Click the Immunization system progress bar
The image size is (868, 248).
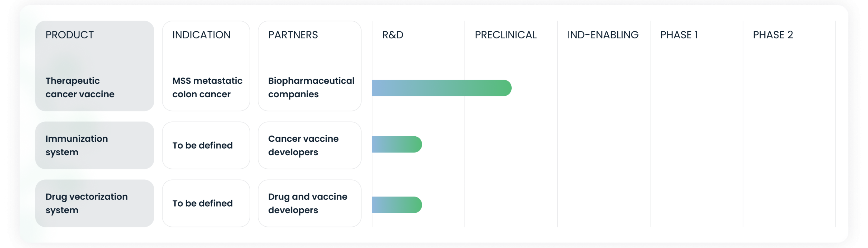[397, 144]
